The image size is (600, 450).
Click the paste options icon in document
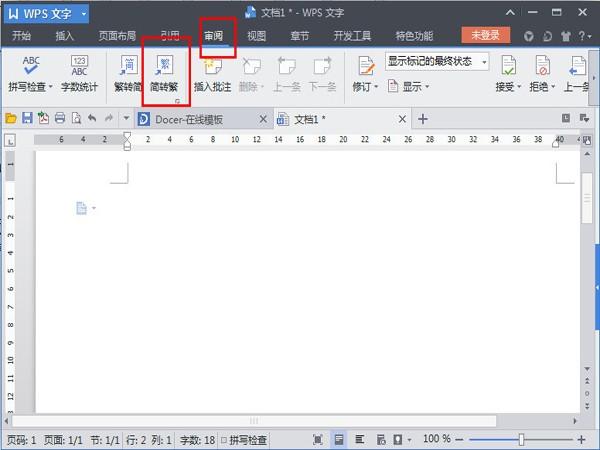tap(82, 209)
